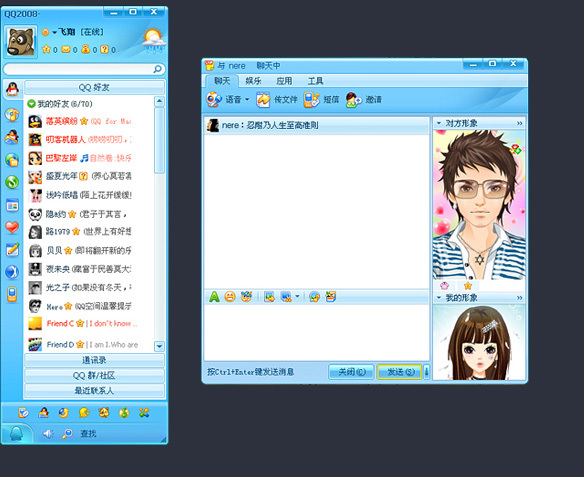This screenshot has height=477, width=584.
Task: Switch to the 聊天 tab
Action: [222, 81]
